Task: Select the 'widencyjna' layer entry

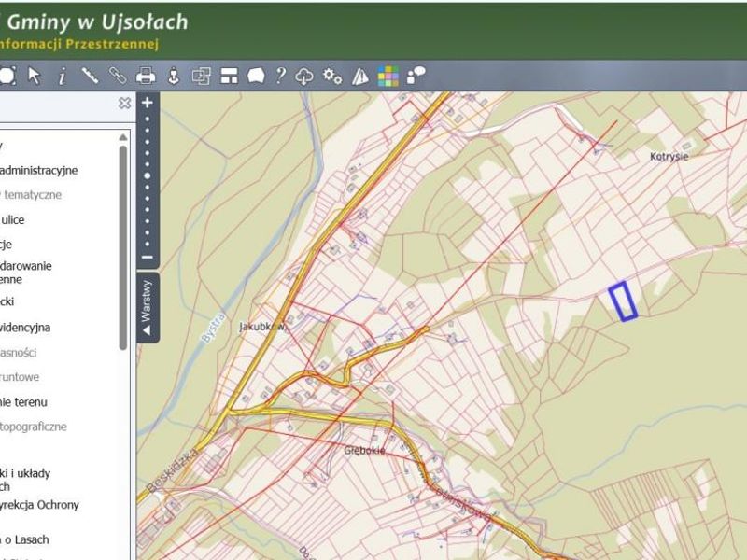Action: [x=25, y=328]
